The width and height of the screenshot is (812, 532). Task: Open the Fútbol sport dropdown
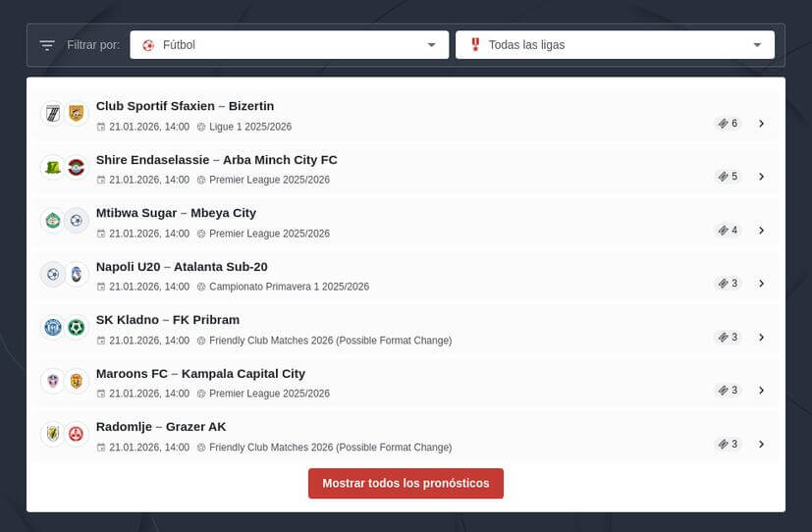pos(289,45)
